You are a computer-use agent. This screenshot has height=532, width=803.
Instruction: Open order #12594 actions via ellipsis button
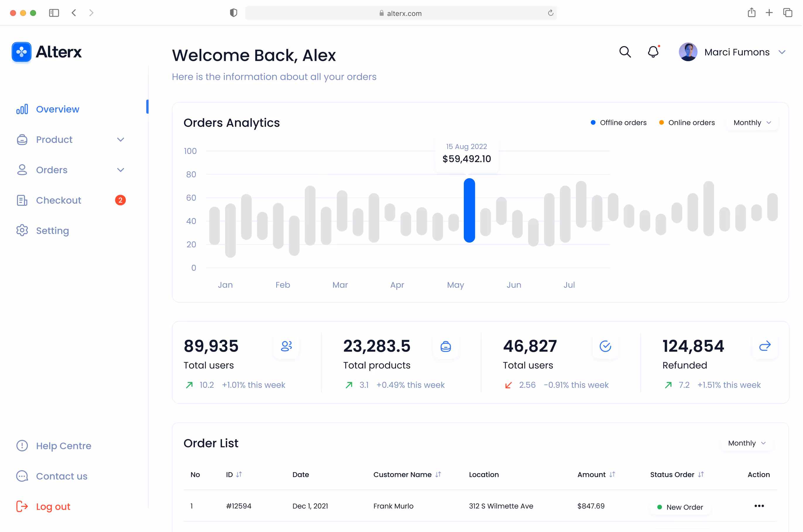click(759, 506)
